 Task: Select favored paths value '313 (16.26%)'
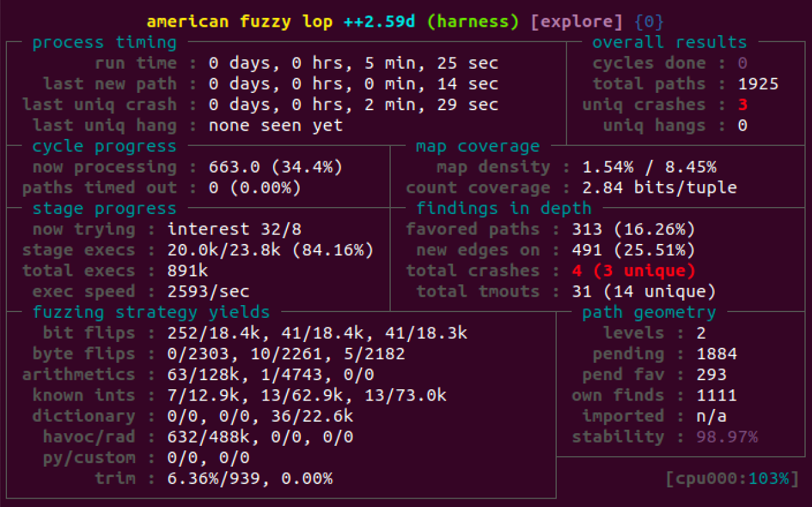(x=633, y=229)
